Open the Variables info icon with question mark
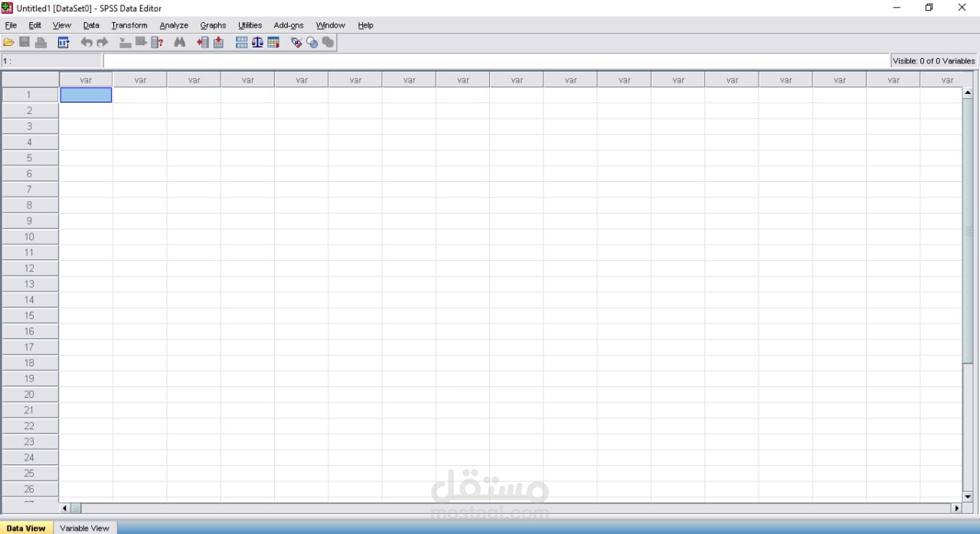This screenshot has height=534, width=980. [157, 43]
